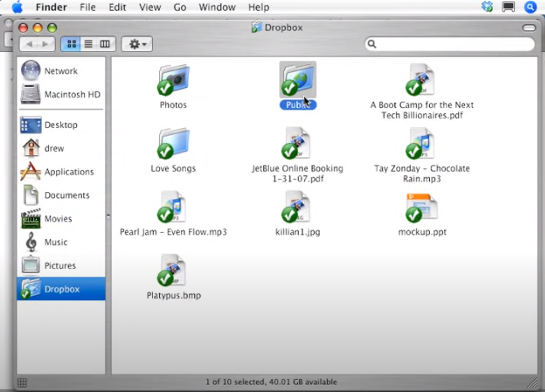
Task: Open Movies in the sidebar
Action: pos(61,218)
